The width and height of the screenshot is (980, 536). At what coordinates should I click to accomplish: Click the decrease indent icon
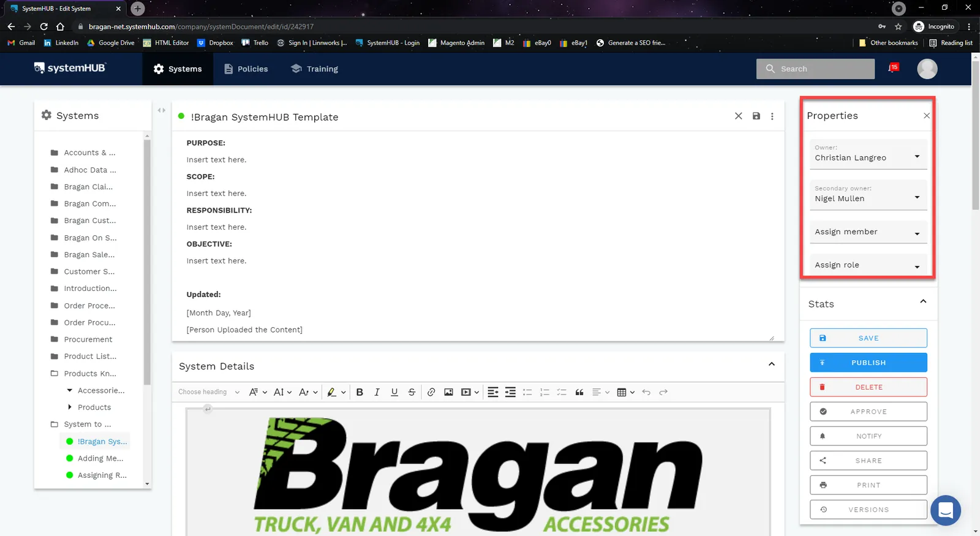(493, 392)
